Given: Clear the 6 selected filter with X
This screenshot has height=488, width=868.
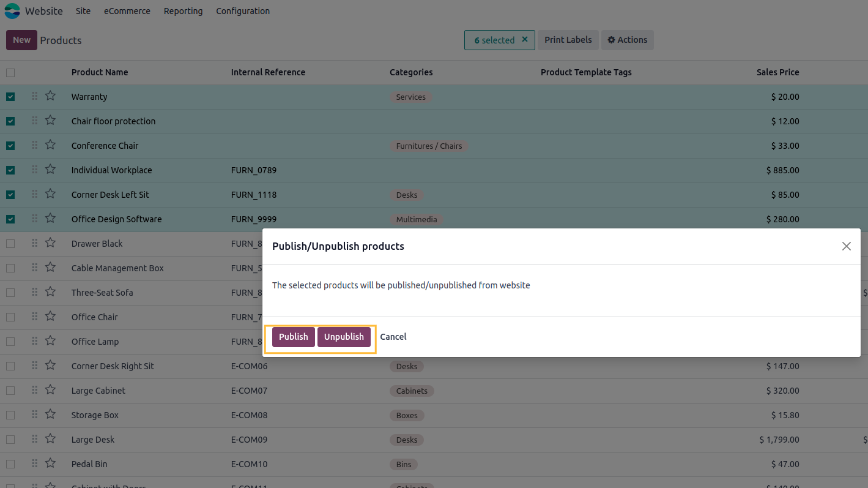Looking at the screenshot, I should [x=525, y=40].
